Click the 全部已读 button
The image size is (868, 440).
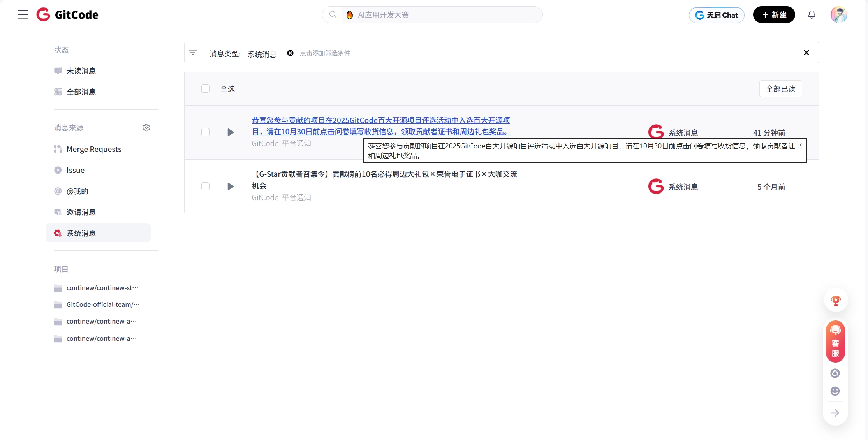click(x=780, y=89)
